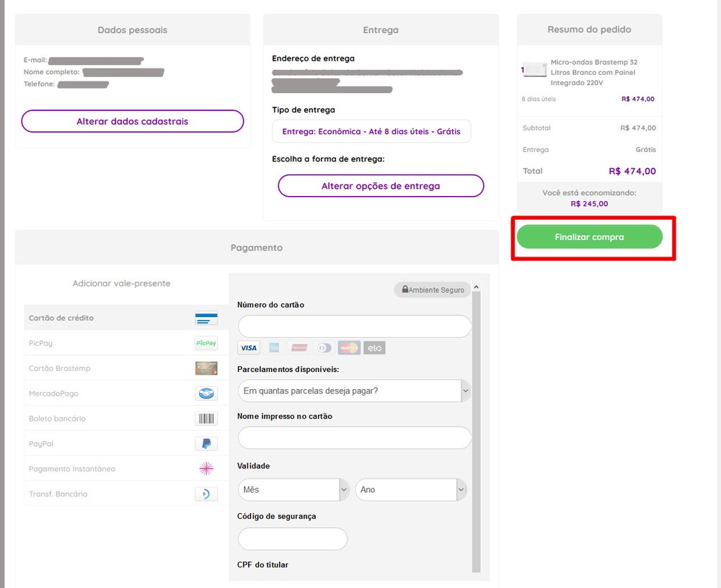The height and width of the screenshot is (588, 721).
Task: Select Pagamento Instantâneo option
Action: pyautogui.click(x=126, y=469)
